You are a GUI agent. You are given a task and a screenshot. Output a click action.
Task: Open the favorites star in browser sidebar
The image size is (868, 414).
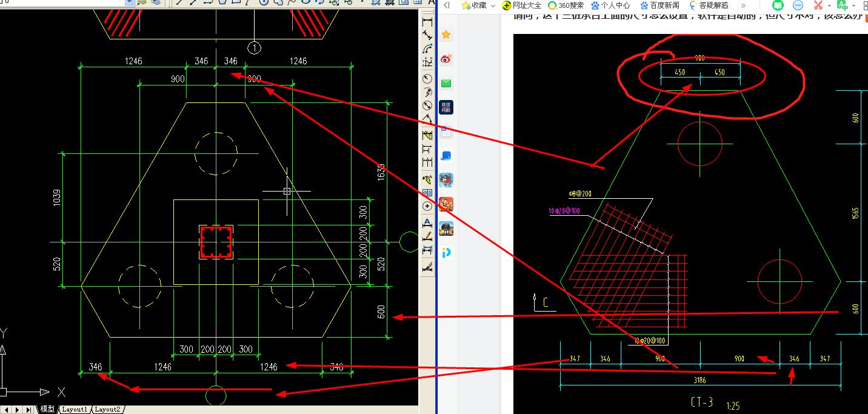[x=446, y=35]
